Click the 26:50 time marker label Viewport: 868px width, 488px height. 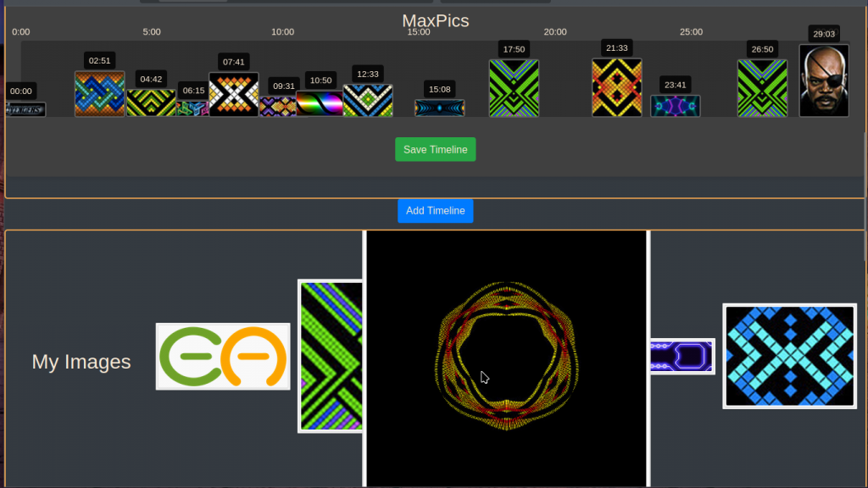coord(762,49)
